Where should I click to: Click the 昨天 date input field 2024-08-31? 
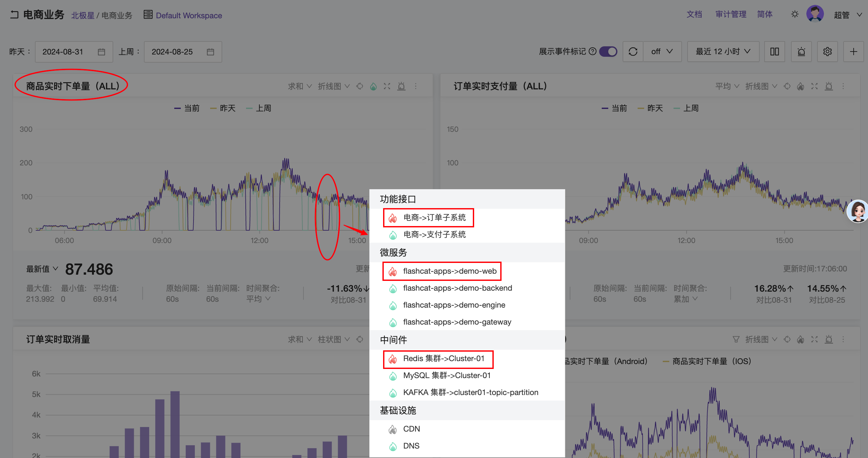point(68,52)
